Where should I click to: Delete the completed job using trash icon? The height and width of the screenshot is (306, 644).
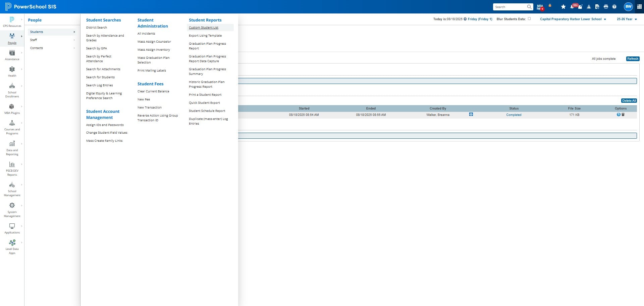tap(623, 115)
